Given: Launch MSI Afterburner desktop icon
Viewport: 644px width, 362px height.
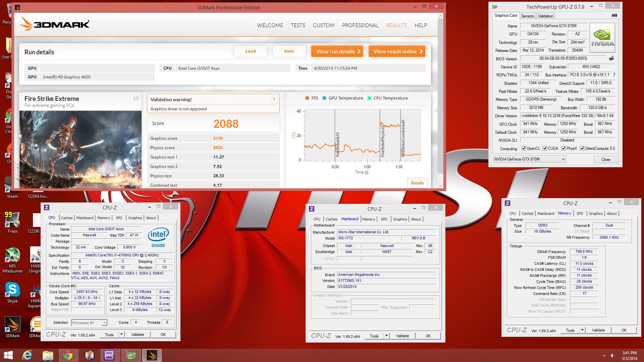Looking at the screenshot, I should (12, 260).
